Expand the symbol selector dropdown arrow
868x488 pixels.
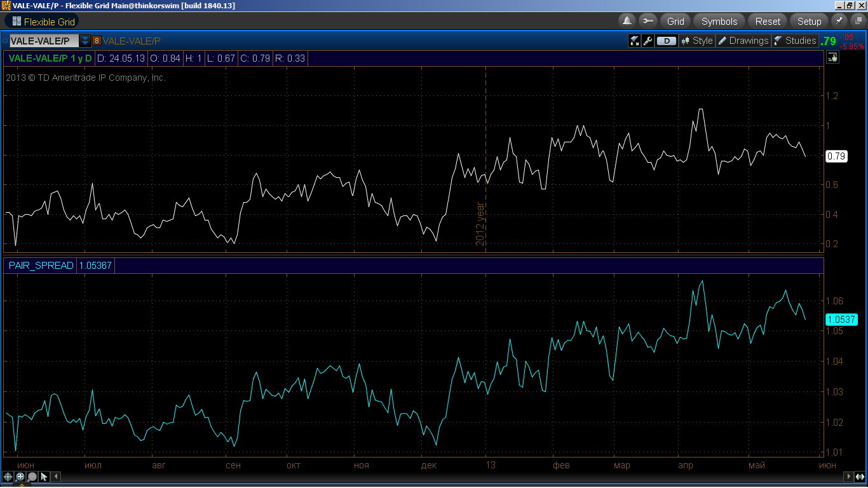click(x=85, y=41)
